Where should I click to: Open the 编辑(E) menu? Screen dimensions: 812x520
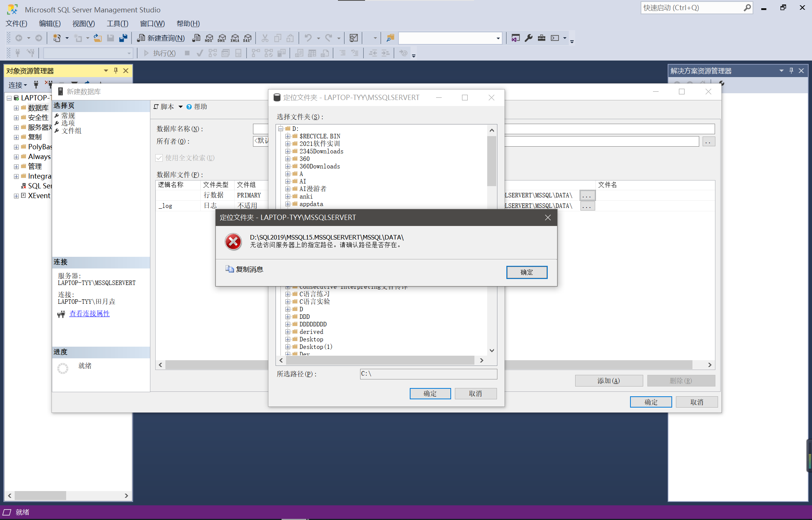coord(50,24)
